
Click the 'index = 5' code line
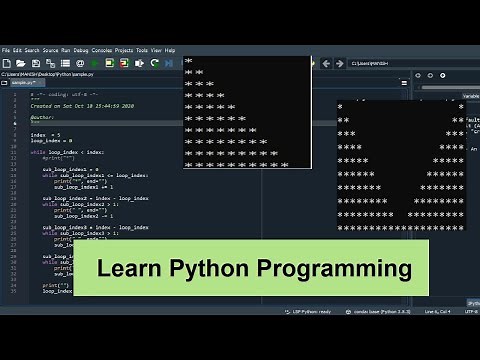tap(45, 135)
